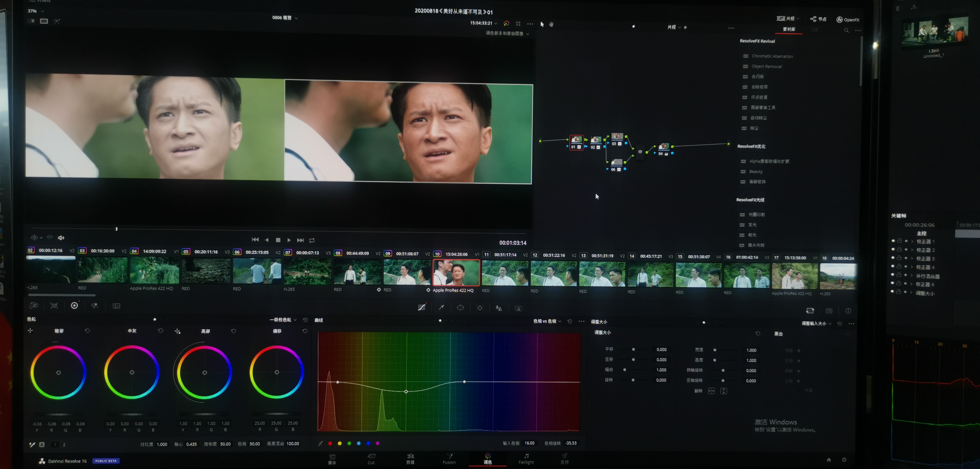The height and width of the screenshot is (469, 980).
Task: Open the Curves palette icon
Action: (x=421, y=308)
